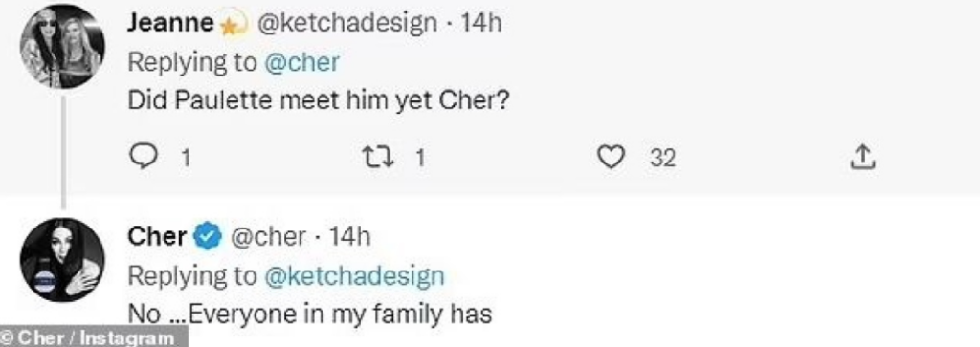Open Cher's profile avatar
The height and width of the screenshot is (347, 980).
pos(62,260)
